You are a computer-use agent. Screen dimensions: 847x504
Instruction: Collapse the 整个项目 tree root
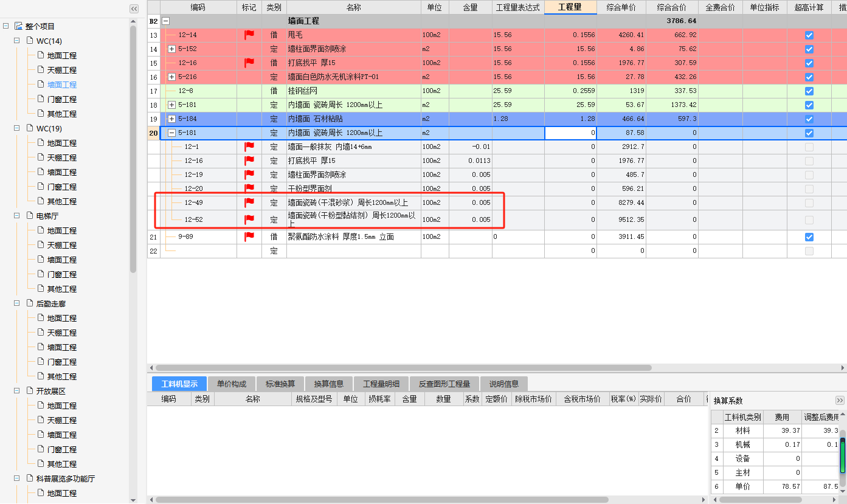coord(5,26)
